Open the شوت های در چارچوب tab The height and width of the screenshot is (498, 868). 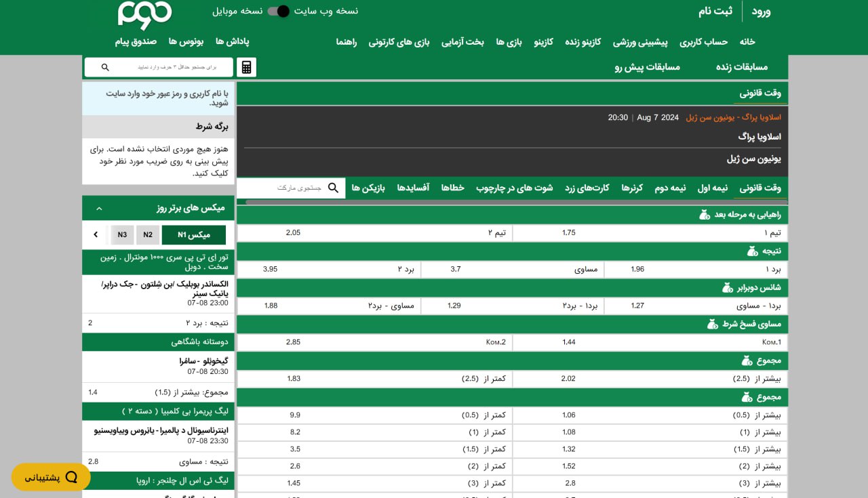pyautogui.click(x=514, y=188)
